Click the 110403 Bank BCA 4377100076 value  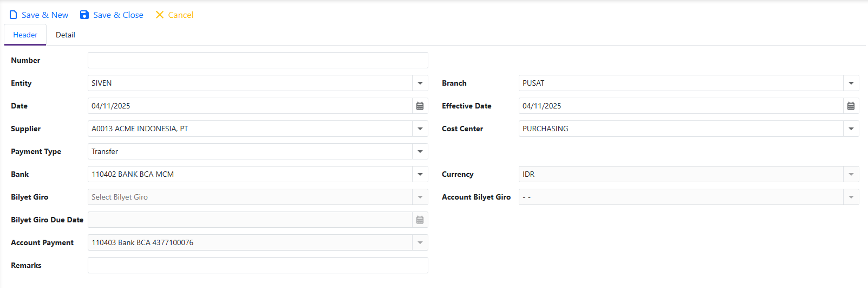coord(142,242)
